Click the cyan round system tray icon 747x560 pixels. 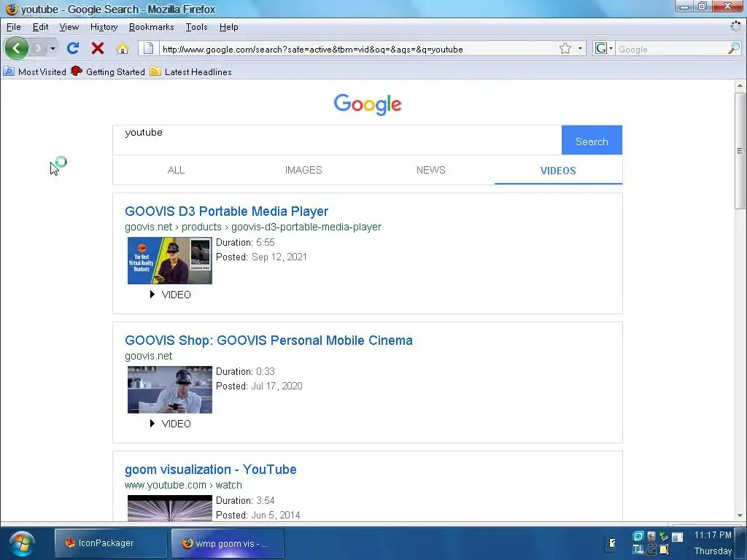tap(638, 536)
